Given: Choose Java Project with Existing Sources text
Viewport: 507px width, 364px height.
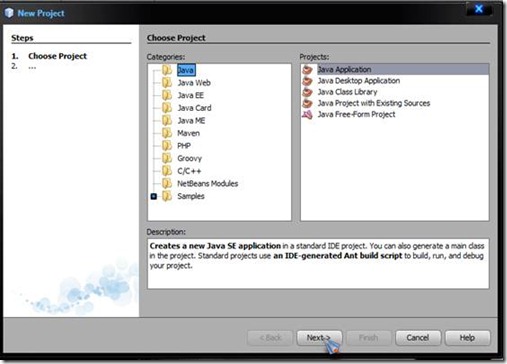Looking at the screenshot, I should click(x=374, y=103).
